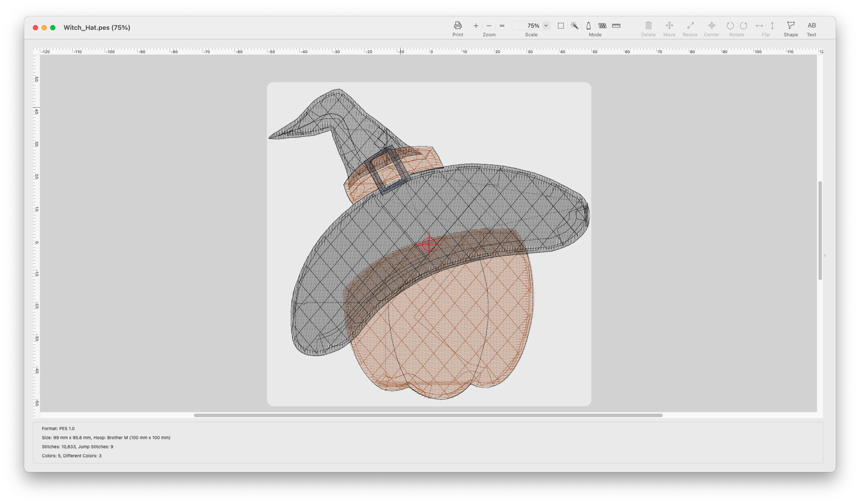Reset zoom with the equals button
This screenshot has height=504, width=860.
[x=502, y=26]
